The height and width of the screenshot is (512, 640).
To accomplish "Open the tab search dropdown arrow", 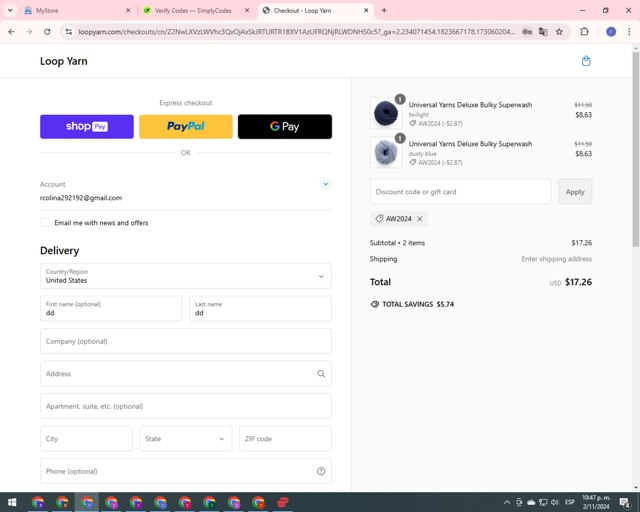I will 10,10.
